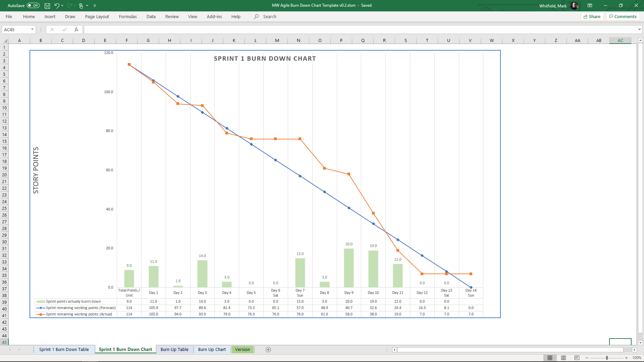Add a new sheet with plus icon
This screenshot has height=362, width=644.
pos(268,350)
